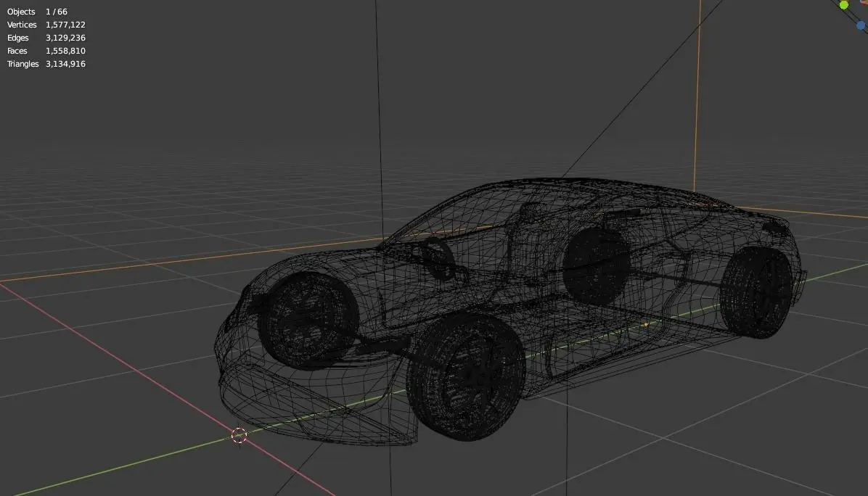Screen dimensions: 868x496
Task: Click the Objects 1 / 66 statistic
Action: (x=37, y=12)
